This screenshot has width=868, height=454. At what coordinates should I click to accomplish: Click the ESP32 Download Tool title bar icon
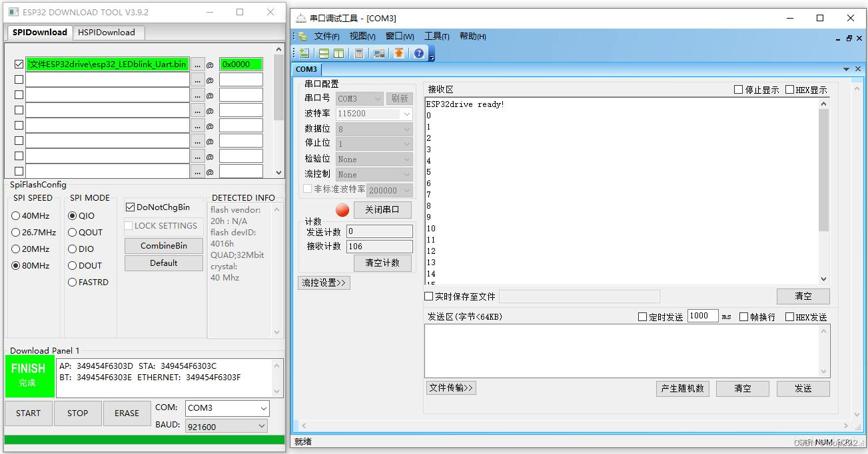click(x=13, y=12)
